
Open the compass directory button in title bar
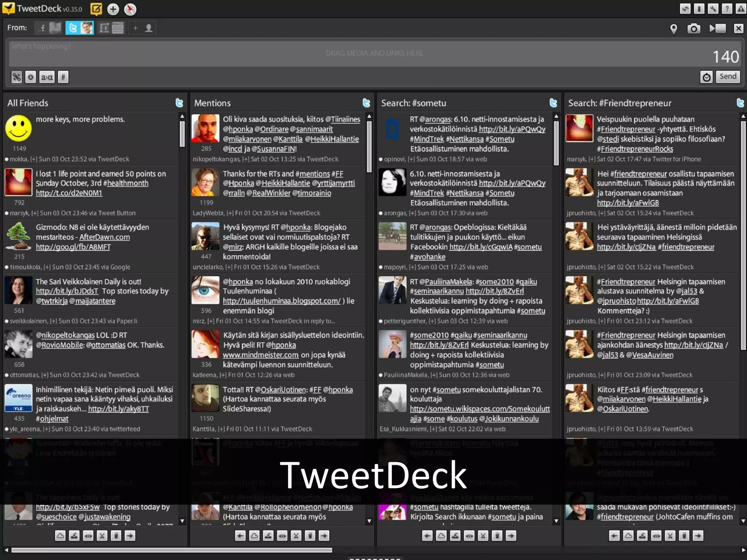click(x=130, y=9)
